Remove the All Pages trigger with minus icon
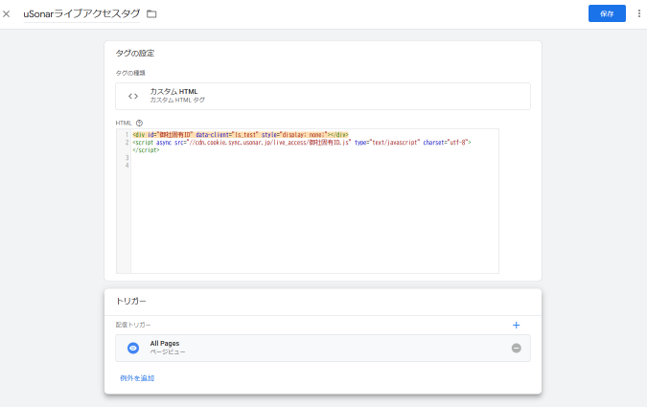The image size is (647, 407). 516,348
